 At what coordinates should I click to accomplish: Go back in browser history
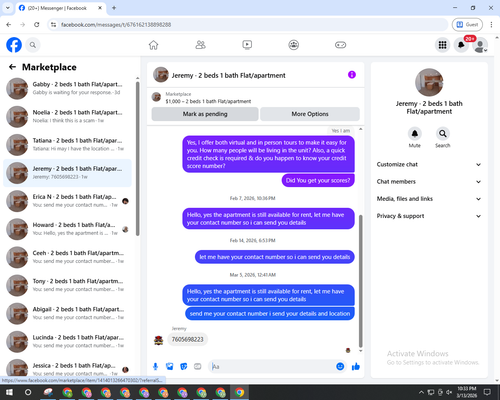9,25
